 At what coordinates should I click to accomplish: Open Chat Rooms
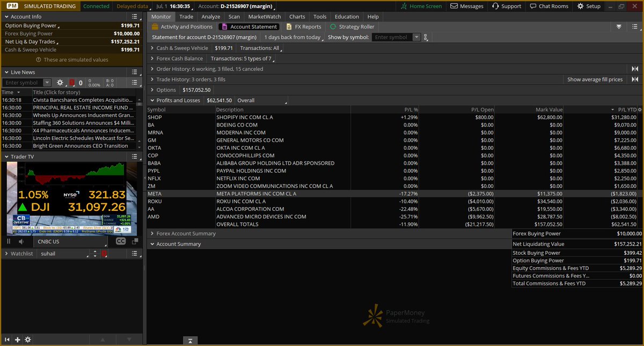[548, 6]
